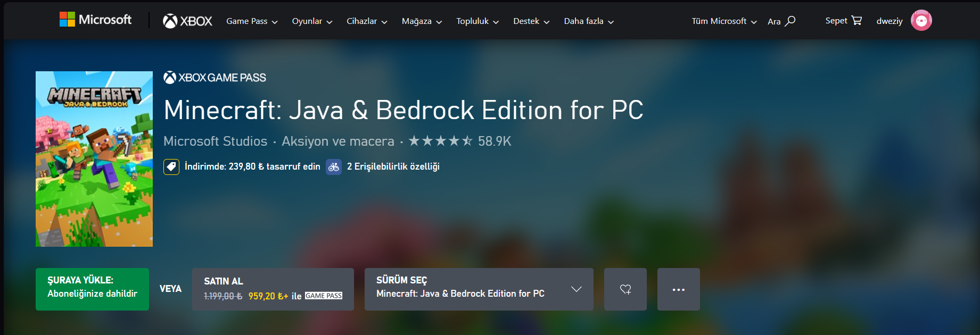Screen dimensions: 980x335
Task: Click the 2 Erişilebilirlik özelliği link
Action: tap(393, 166)
